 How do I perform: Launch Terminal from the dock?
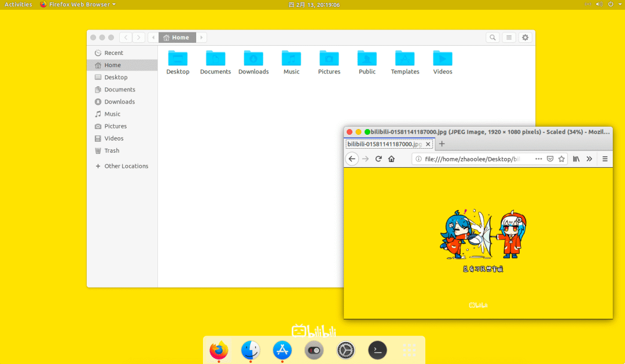tap(377, 351)
